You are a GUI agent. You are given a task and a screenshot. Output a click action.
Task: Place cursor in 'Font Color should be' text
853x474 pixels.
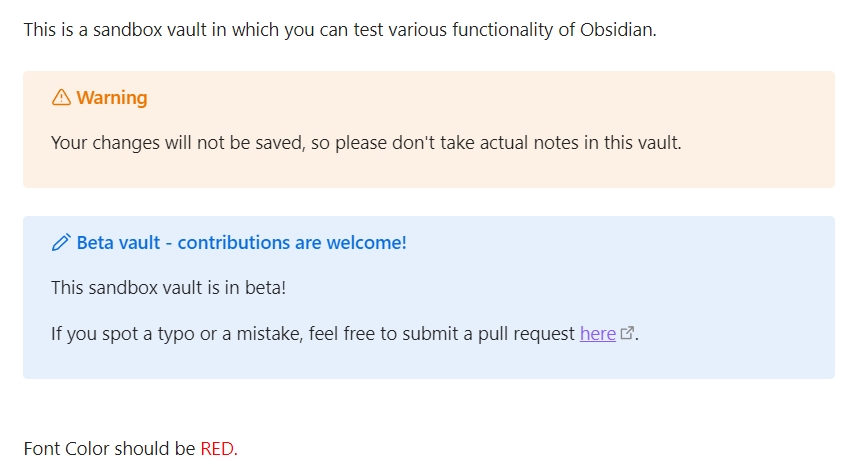[x=109, y=448]
